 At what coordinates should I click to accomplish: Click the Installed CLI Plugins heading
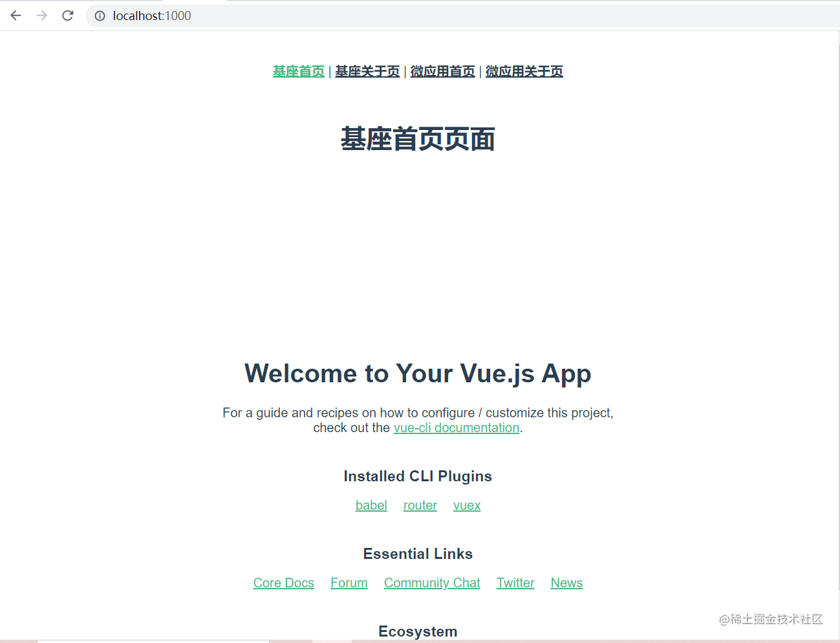(418, 476)
